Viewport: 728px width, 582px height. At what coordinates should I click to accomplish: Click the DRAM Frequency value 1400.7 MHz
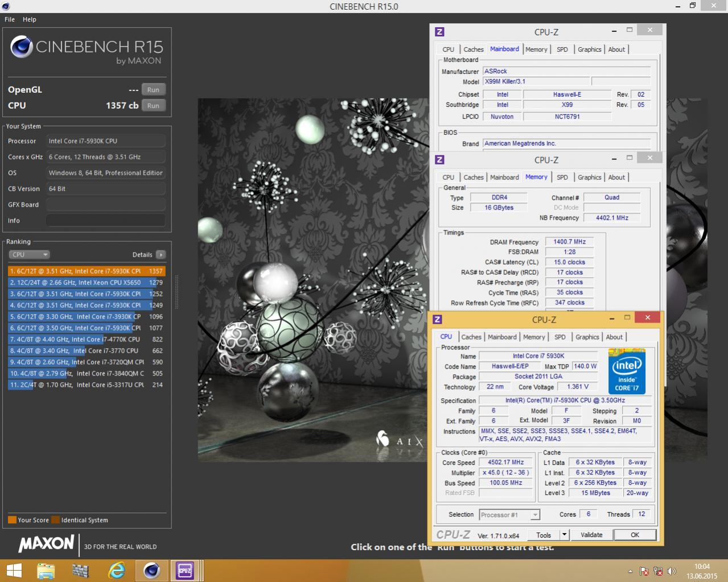(x=569, y=242)
